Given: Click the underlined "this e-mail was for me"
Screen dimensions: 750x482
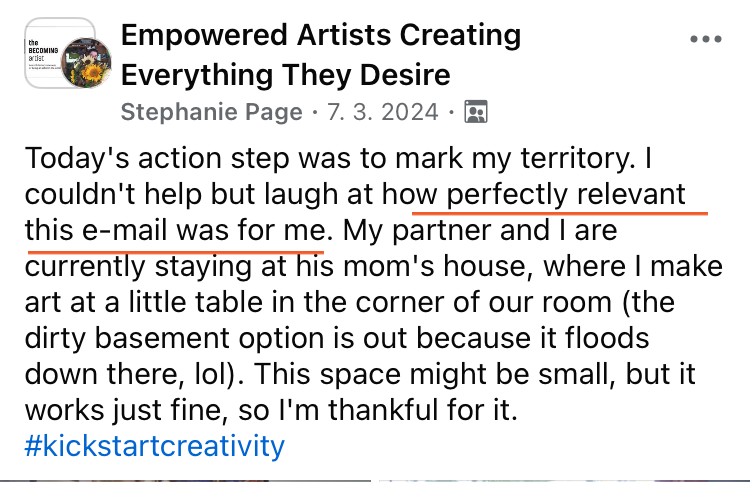Looking at the screenshot, I should click(176, 231).
